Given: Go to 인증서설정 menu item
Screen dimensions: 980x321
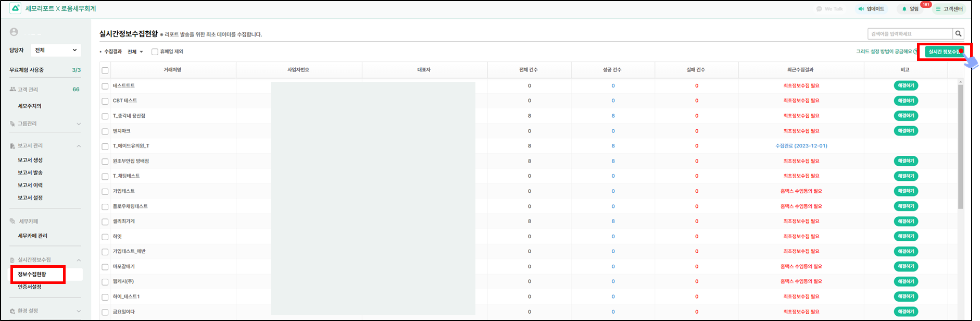Looking at the screenshot, I should (x=30, y=287).
